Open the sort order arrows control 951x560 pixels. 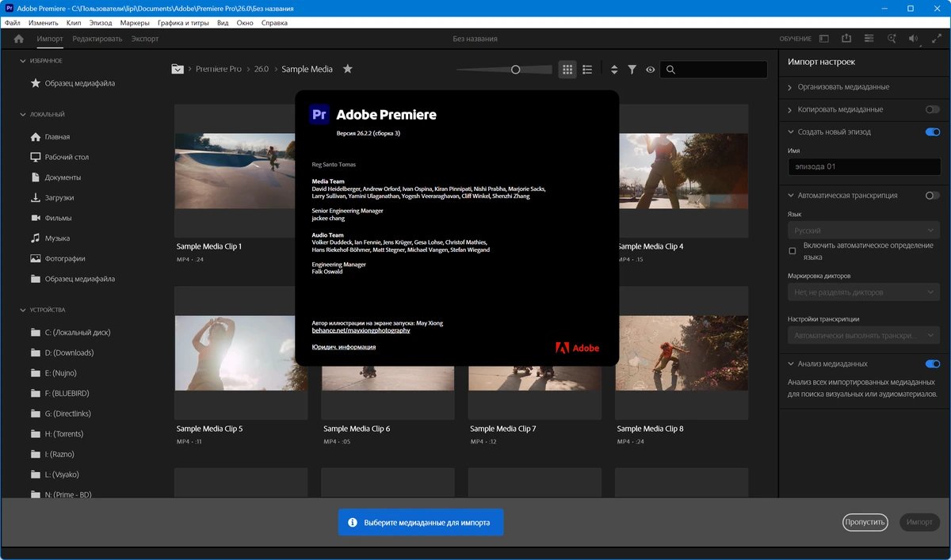[614, 70]
